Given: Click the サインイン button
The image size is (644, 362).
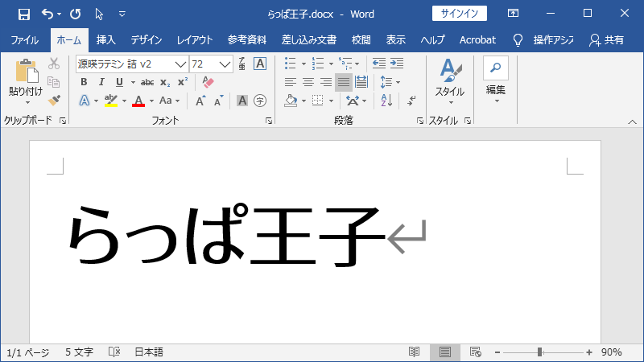Looking at the screenshot, I should pyautogui.click(x=459, y=14).
